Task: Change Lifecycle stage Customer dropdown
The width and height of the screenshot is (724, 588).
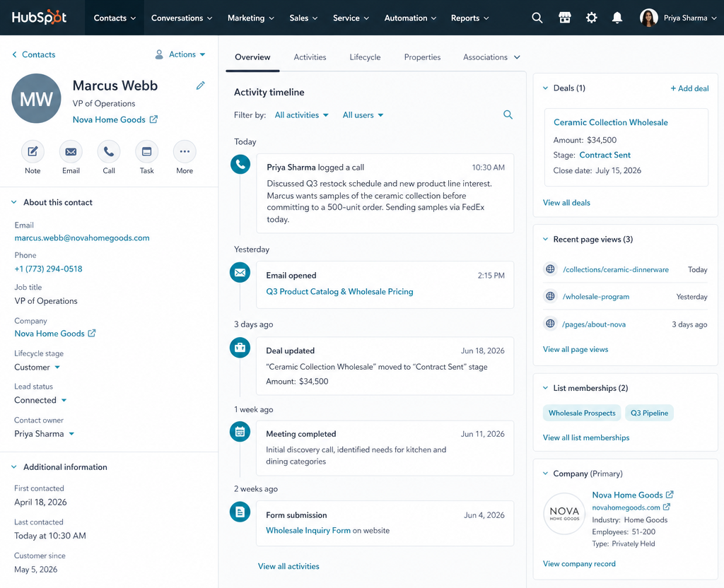Action: coord(37,367)
